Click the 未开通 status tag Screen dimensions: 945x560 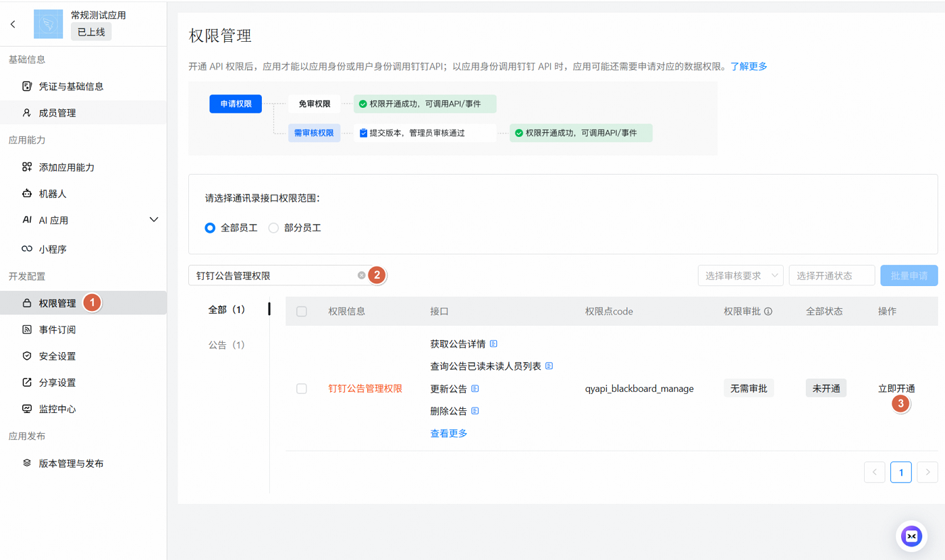pos(826,389)
